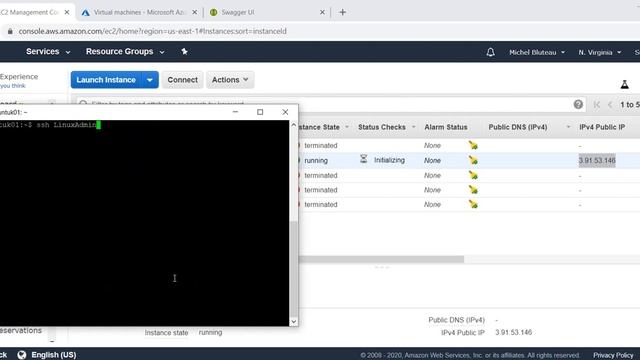Open the N. Virginia region dropdown
Image resolution: width=640 pixels, height=360 pixels.
(600, 52)
